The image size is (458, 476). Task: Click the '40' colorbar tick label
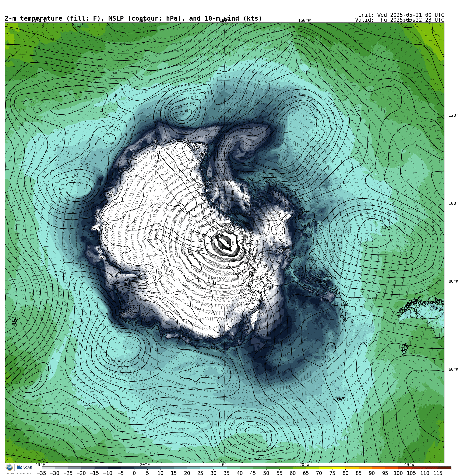tap(240, 473)
